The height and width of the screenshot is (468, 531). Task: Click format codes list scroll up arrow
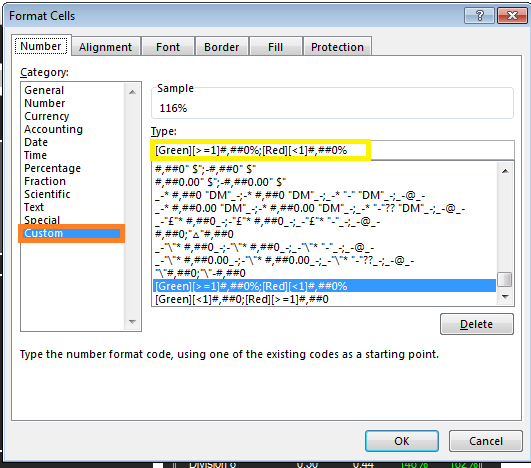(x=505, y=171)
